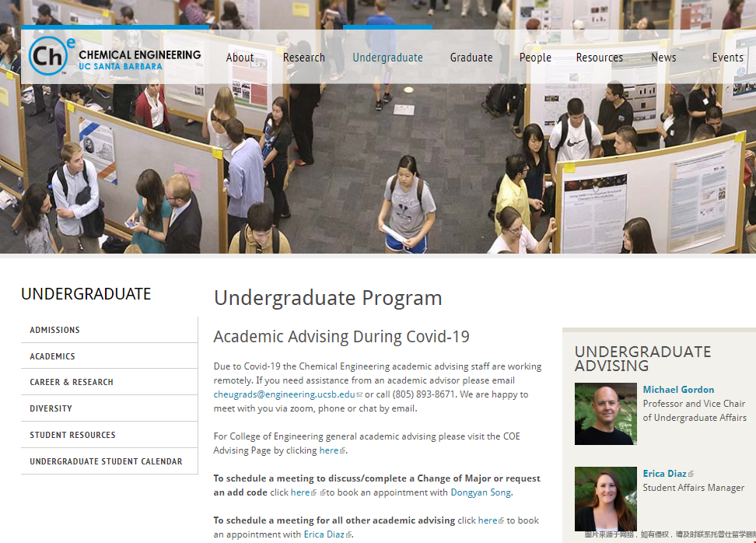Viewport: 756px width, 543px height.
Task: Click the Chemical Engineering UCSB logo
Action: [115, 57]
